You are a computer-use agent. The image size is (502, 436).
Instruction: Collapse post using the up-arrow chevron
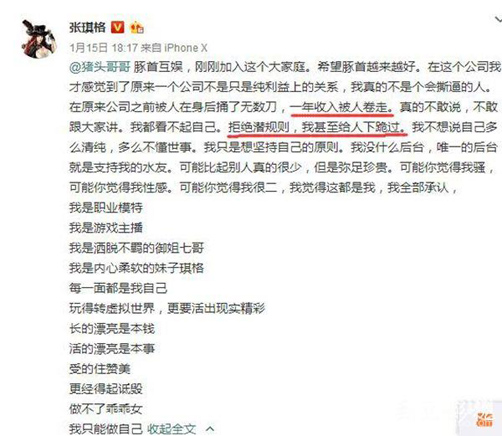[x=210, y=429]
